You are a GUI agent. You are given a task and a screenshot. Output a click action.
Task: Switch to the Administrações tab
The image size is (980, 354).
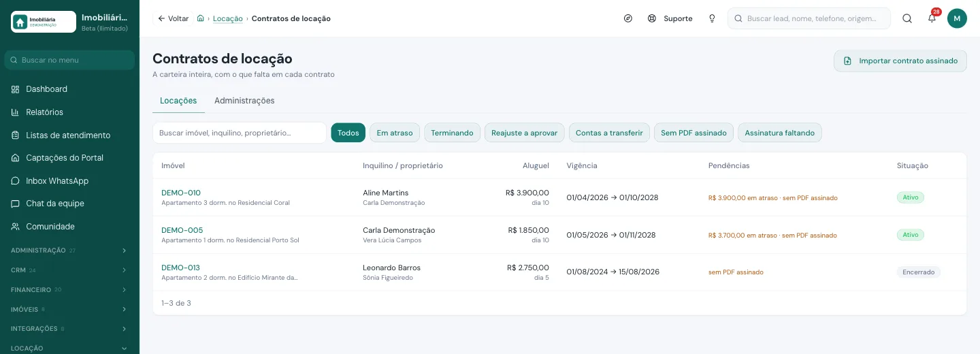click(x=244, y=101)
